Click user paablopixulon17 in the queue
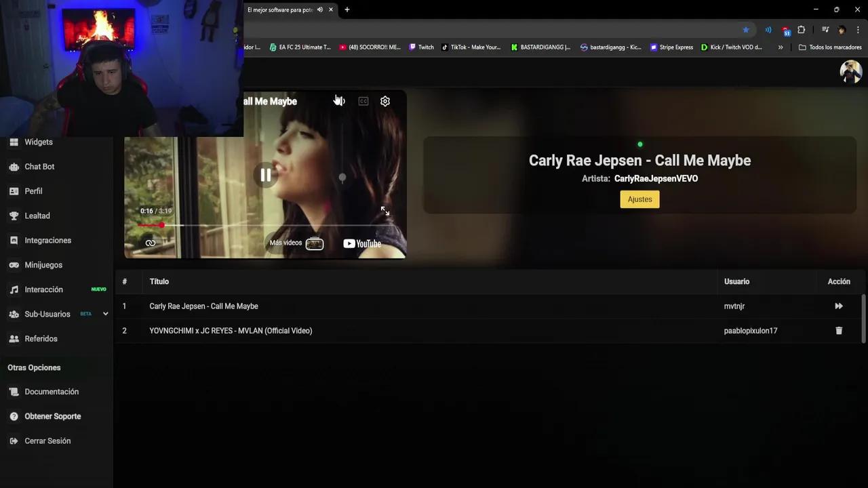The image size is (868, 488). tap(751, 331)
